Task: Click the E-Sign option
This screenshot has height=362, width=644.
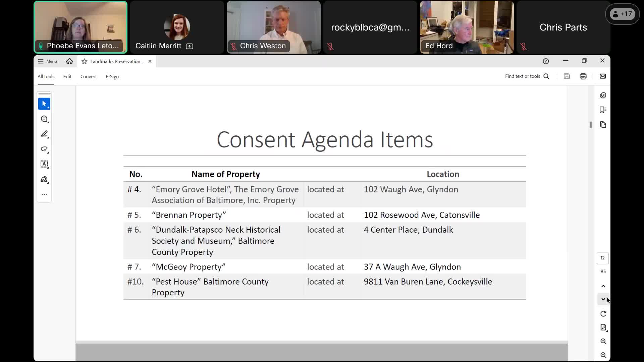Action: tap(112, 76)
